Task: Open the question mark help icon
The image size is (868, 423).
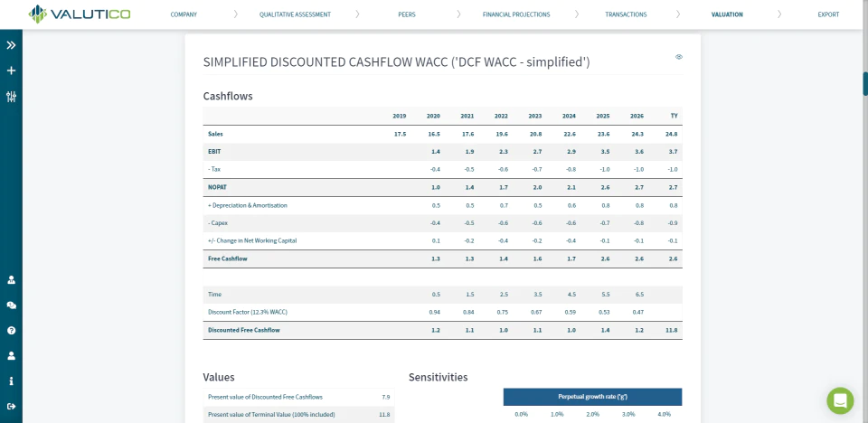Action: (x=11, y=331)
